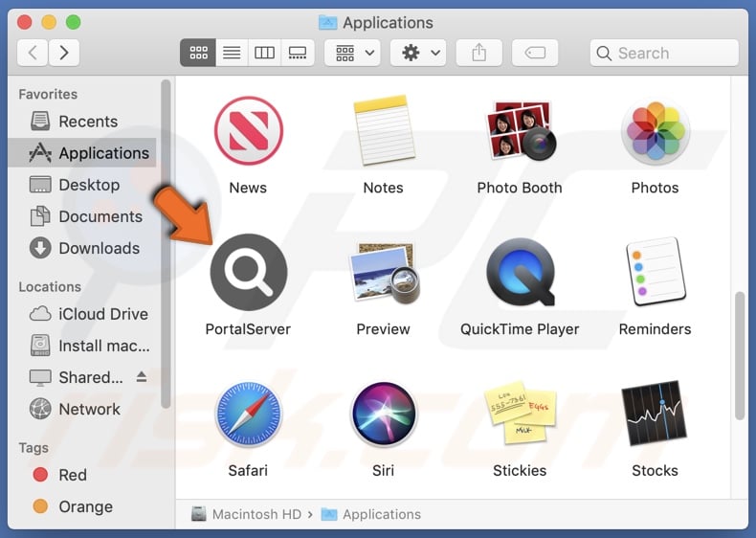Eject the Shared... volume
756x538 pixels.
(x=142, y=377)
